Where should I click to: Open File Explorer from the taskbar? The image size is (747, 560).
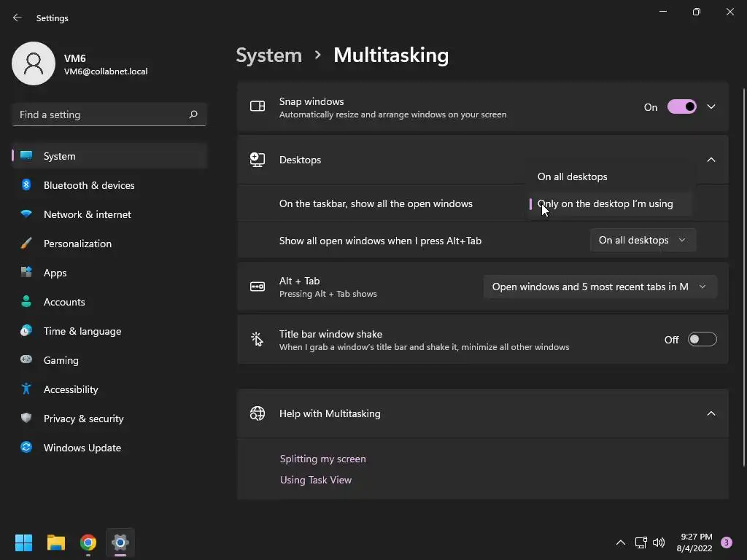pos(56,542)
